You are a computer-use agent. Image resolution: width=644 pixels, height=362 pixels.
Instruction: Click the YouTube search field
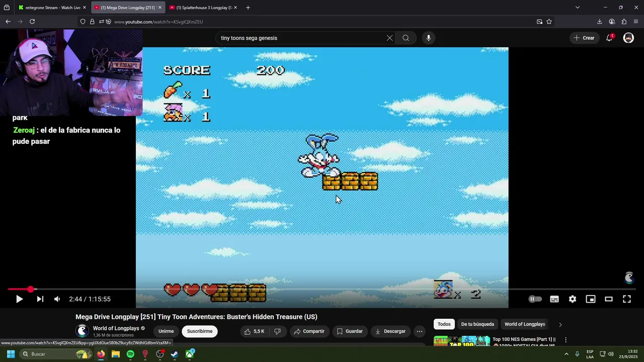pos(302,38)
